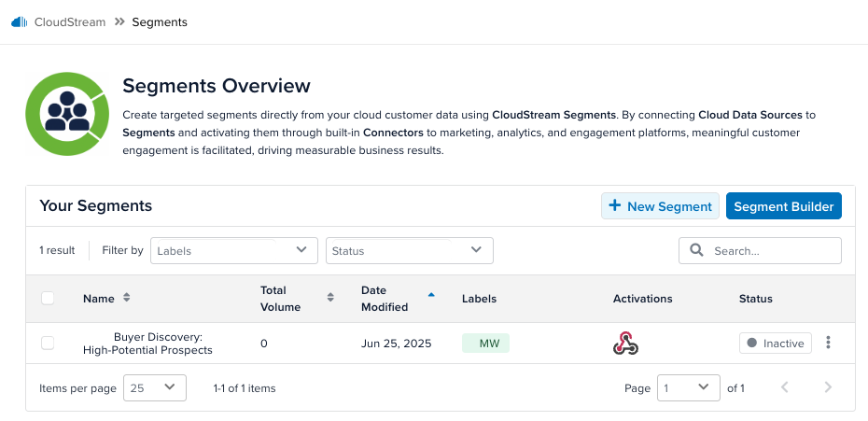This screenshot has height=421, width=868.
Task: Expand the Status filter dropdown
Action: [x=409, y=250]
